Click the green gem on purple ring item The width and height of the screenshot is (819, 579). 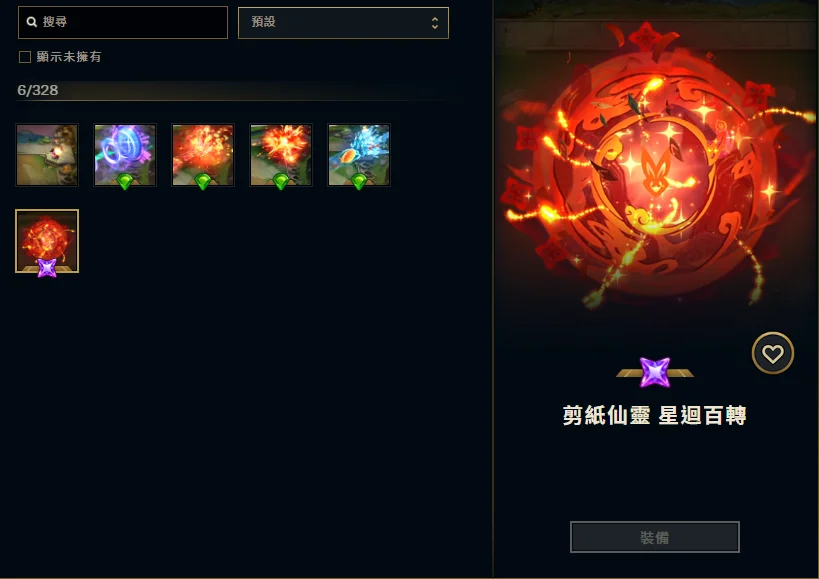[x=125, y=181]
